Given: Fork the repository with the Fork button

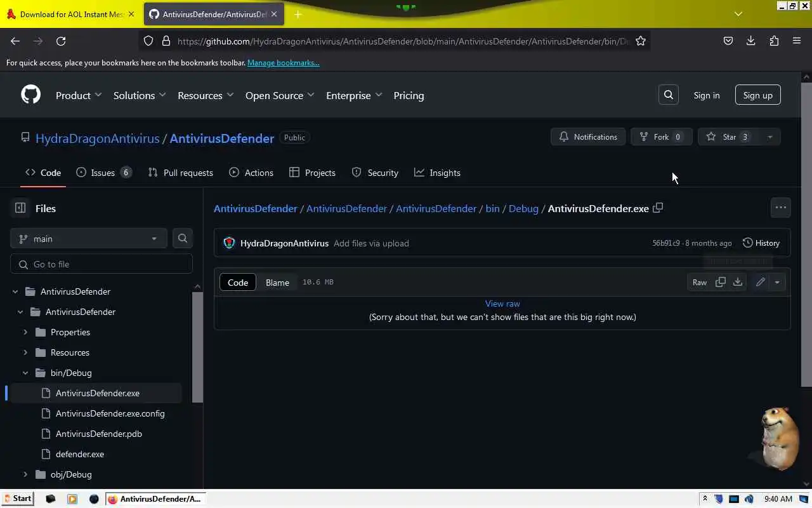Looking at the screenshot, I should tap(661, 137).
